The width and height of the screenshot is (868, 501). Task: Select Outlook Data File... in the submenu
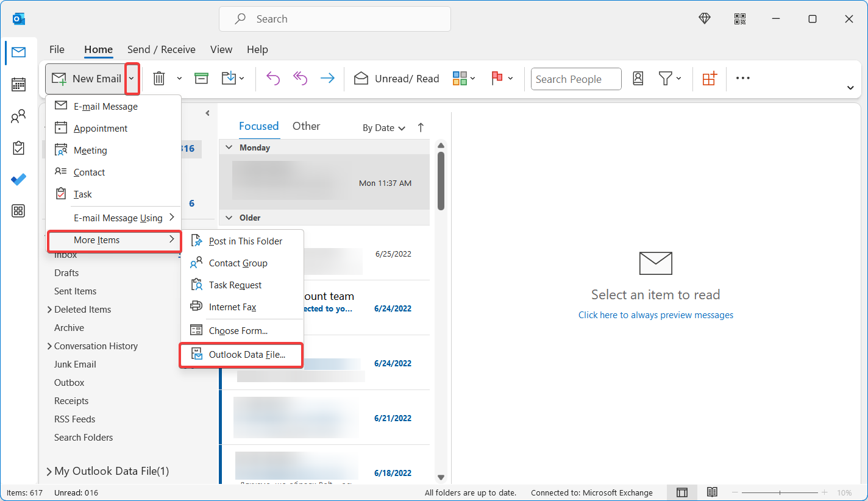[241, 354]
